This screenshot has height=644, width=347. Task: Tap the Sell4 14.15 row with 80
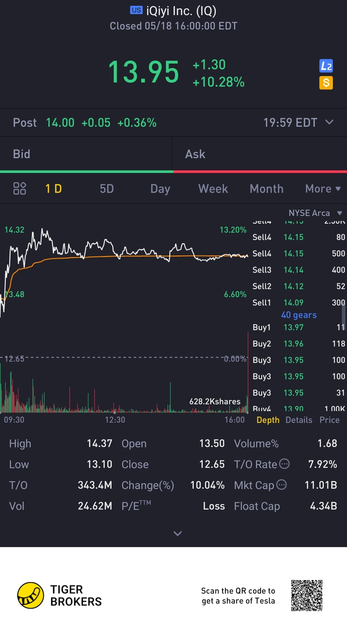click(x=299, y=237)
